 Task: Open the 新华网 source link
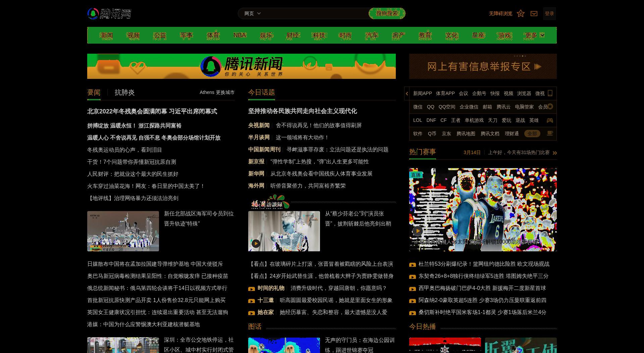coord(256,174)
